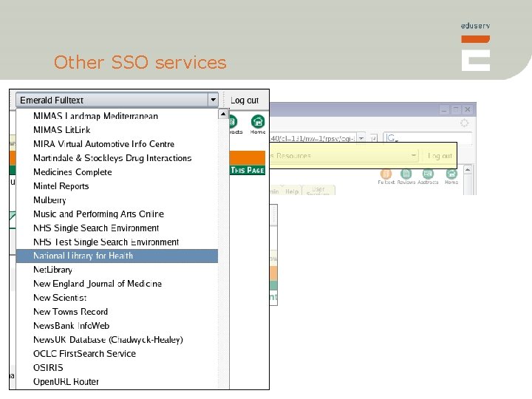532x399 pixels.
Task: Choose Martindale & Stockleys Drug Interactions
Action: [x=112, y=158]
